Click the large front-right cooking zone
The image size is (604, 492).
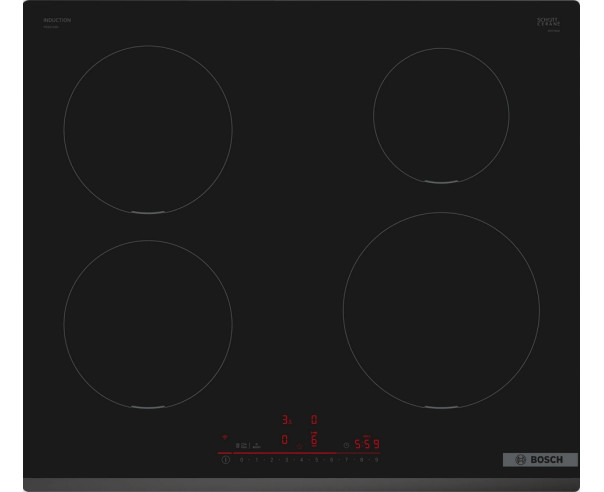pyautogui.click(x=441, y=311)
